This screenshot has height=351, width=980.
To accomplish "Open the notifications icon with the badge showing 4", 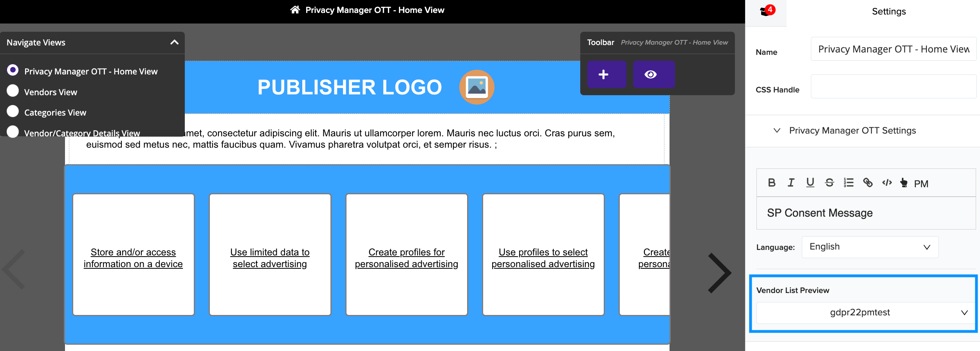I will click(767, 11).
